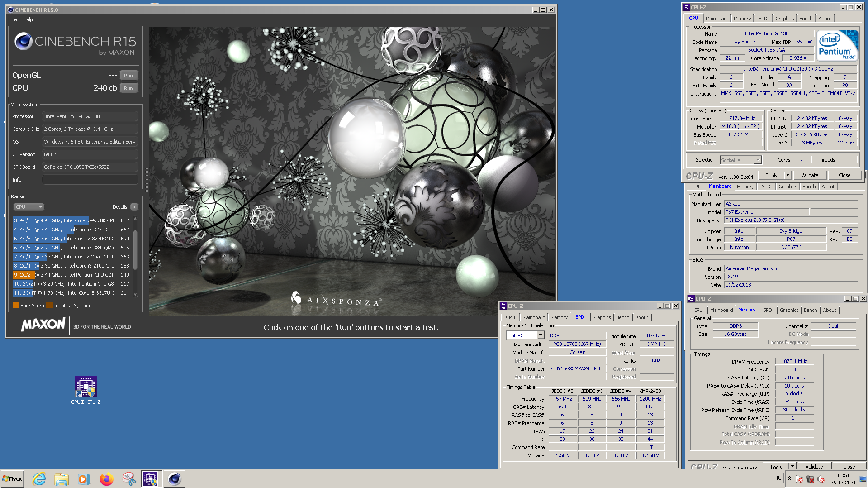The image size is (868, 488).
Task: Open the File menu in Cinebench
Action: [x=13, y=19]
